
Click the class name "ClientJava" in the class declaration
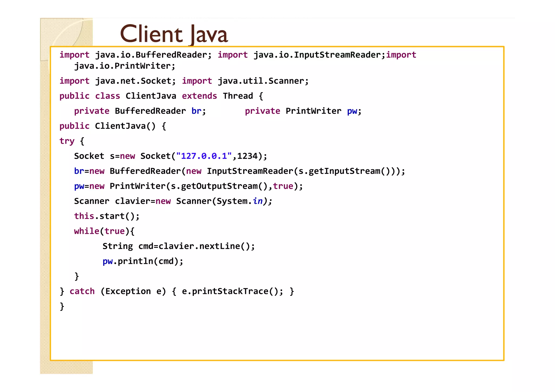click(x=151, y=96)
